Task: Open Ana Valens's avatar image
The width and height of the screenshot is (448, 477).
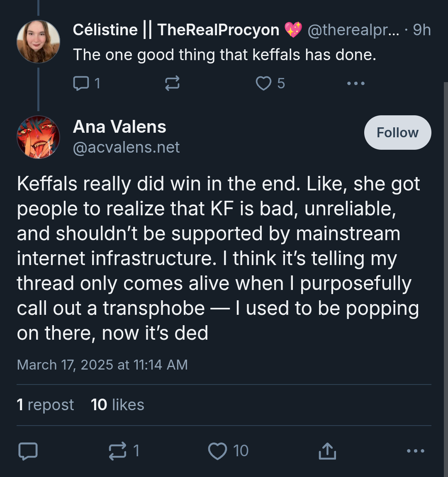Action: coord(38,137)
